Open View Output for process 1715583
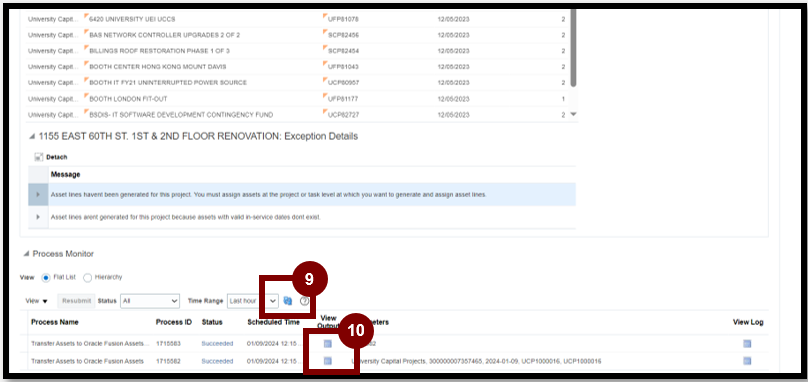The width and height of the screenshot is (808, 382). pyautogui.click(x=327, y=344)
